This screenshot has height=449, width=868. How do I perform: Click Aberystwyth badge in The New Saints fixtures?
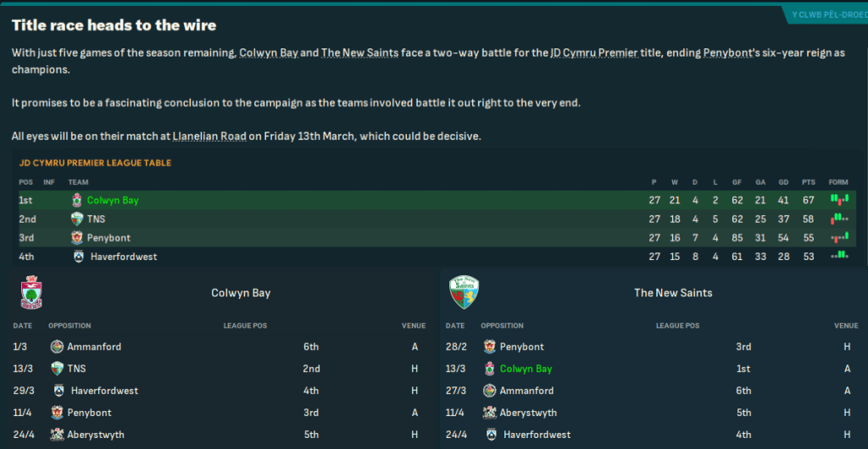[x=489, y=413]
